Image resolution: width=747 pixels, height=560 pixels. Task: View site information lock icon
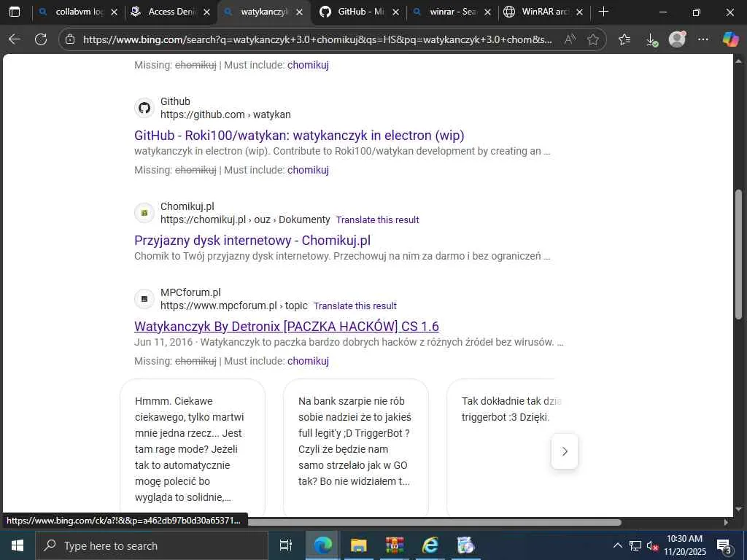[x=70, y=39]
